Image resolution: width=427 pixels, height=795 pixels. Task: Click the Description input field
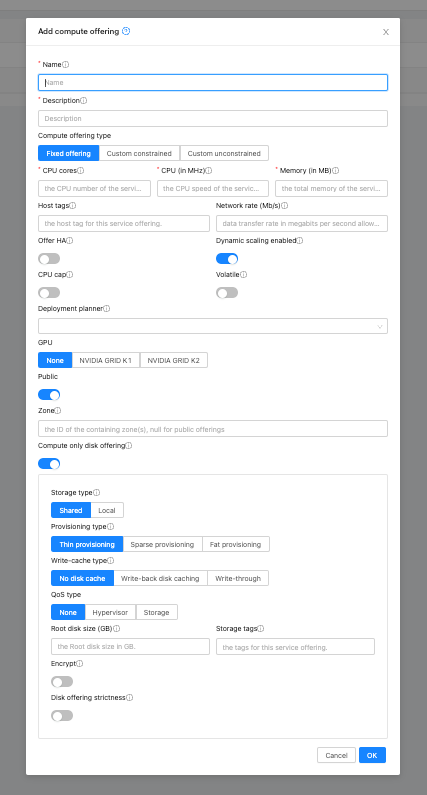pos(213,118)
